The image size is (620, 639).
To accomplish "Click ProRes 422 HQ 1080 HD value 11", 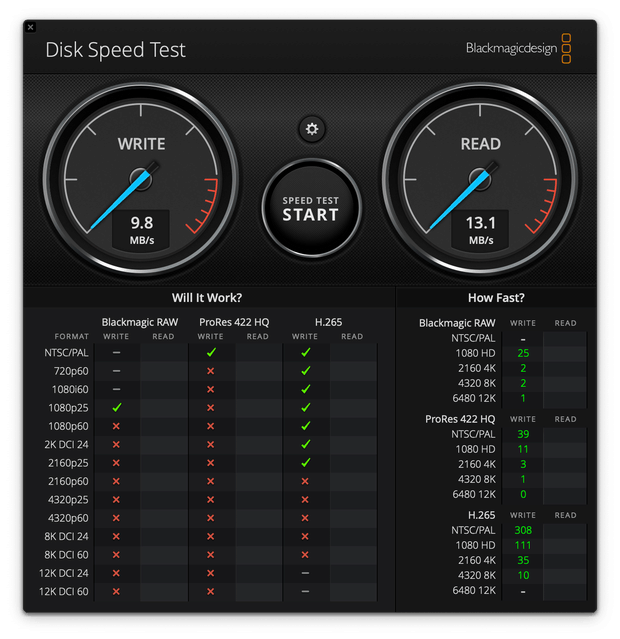I will click(x=523, y=450).
